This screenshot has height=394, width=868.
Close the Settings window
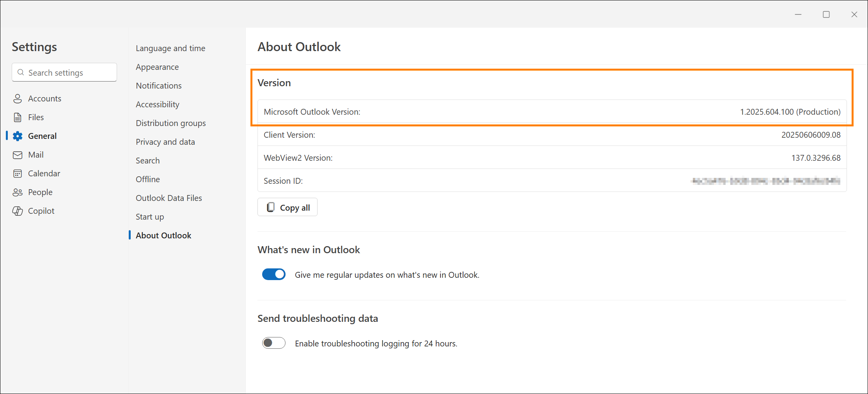click(854, 14)
